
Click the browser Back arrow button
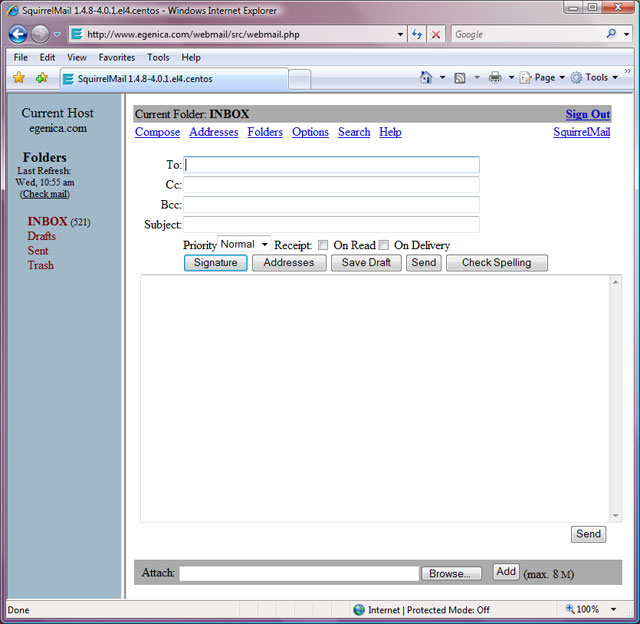coord(18,34)
